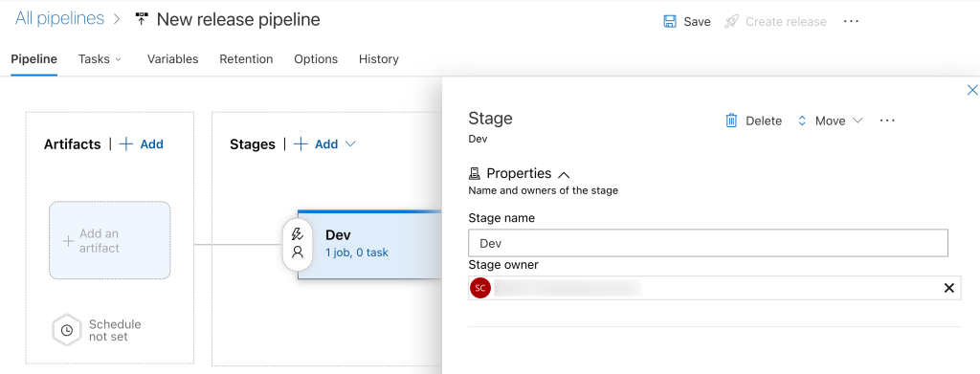Select the Dev stage card name
Viewport: 980px width, 374px height.
pos(338,234)
